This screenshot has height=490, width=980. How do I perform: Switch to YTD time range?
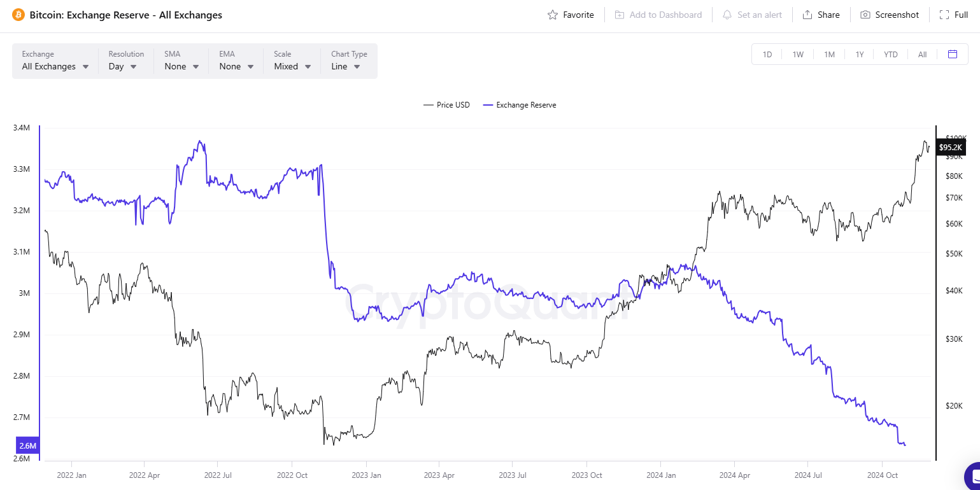[890, 54]
